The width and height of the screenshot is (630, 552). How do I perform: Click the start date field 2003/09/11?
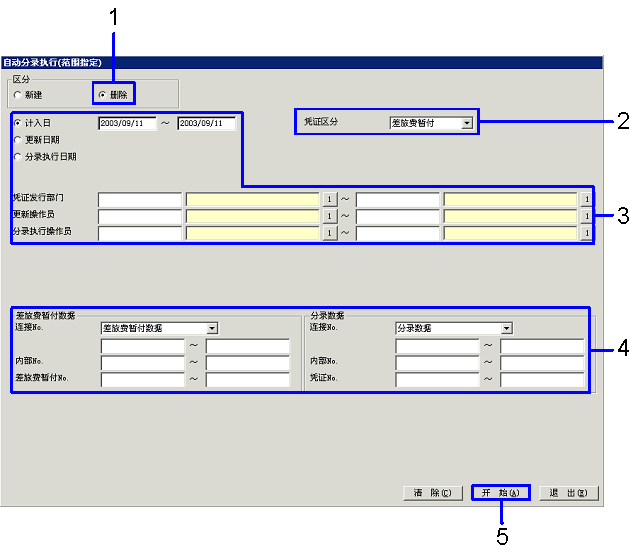click(127, 123)
